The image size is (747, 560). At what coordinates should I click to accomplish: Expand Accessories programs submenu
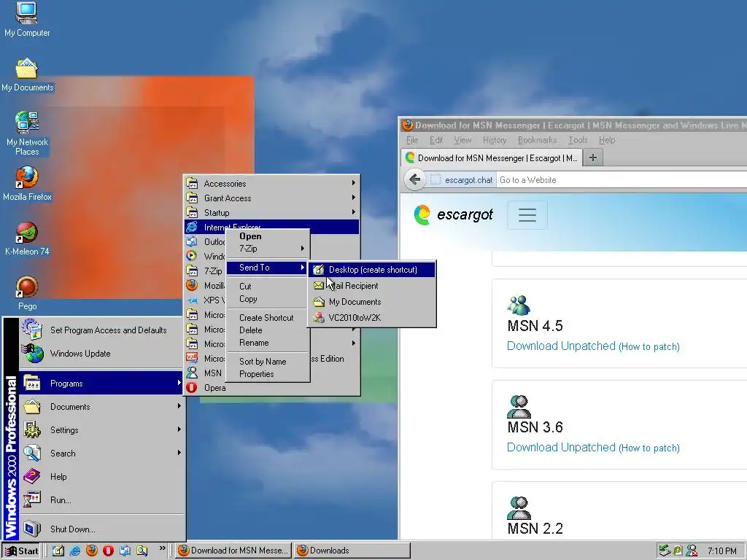pyautogui.click(x=271, y=183)
